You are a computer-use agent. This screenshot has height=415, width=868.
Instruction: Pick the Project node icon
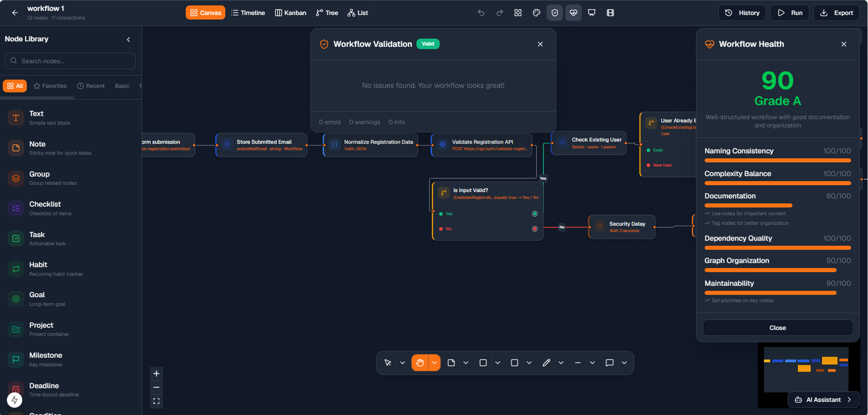(16, 329)
